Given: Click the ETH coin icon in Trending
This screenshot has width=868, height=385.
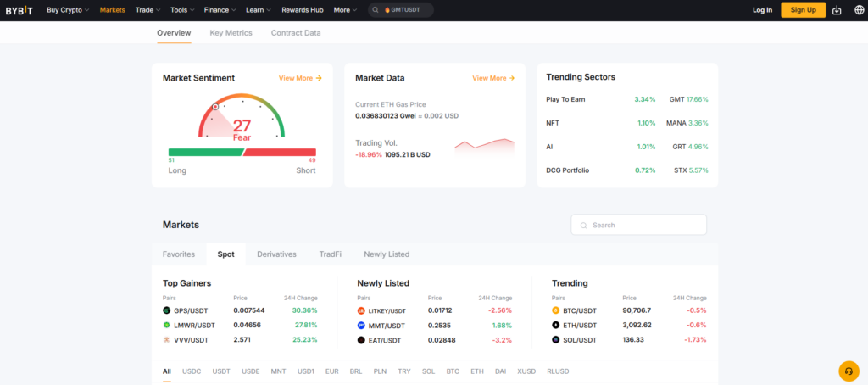Looking at the screenshot, I should click(556, 325).
